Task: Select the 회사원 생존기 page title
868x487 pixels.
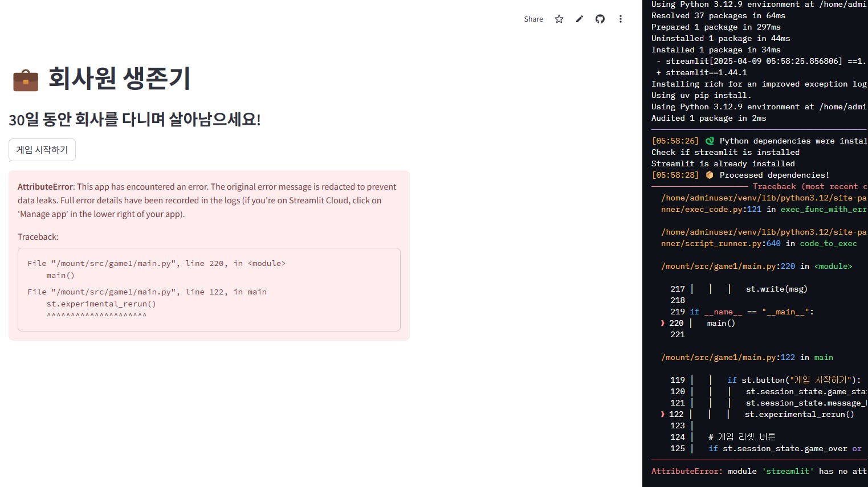Action: (119, 78)
